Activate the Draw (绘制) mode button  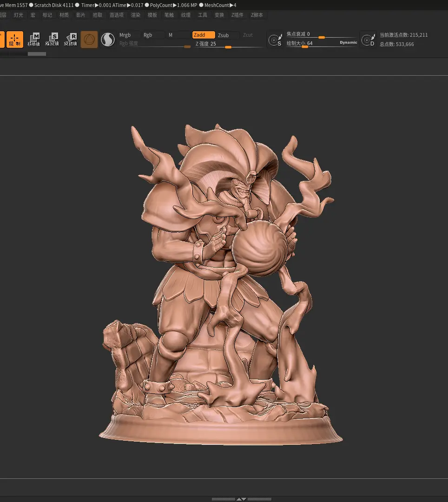coord(15,40)
